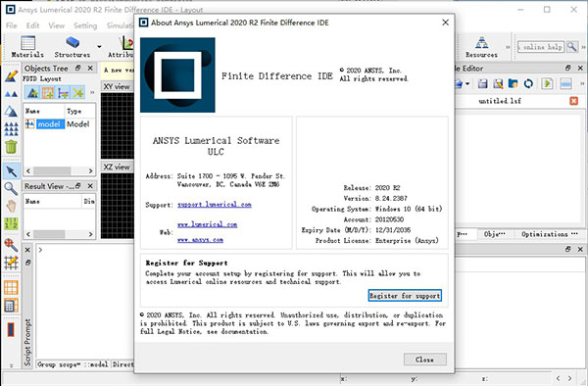
Task: Open the script editor open-file dropdown arrow
Action: click(467, 83)
